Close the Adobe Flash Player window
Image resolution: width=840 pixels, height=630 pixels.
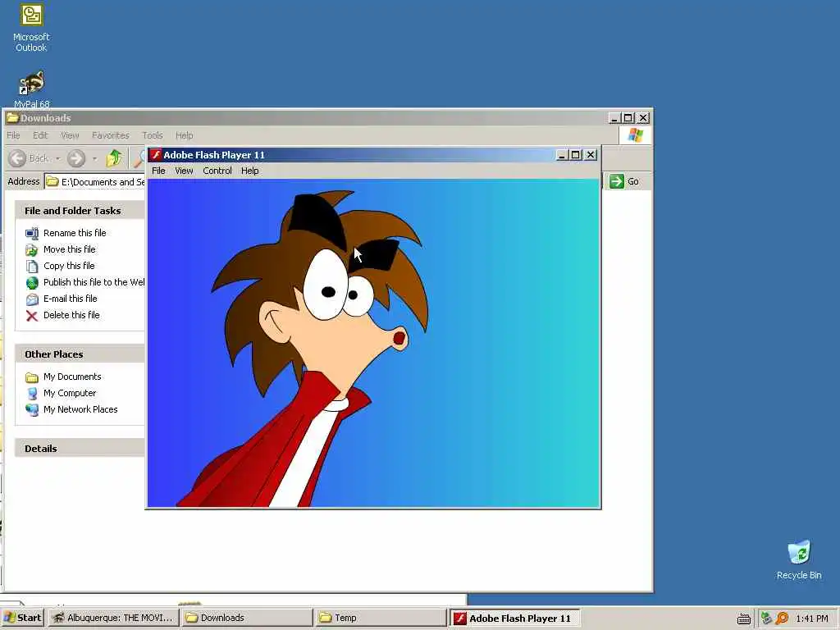point(591,155)
